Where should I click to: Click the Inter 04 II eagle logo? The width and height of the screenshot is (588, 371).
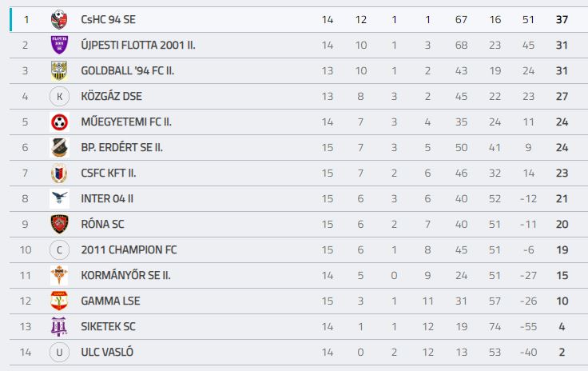(x=59, y=198)
